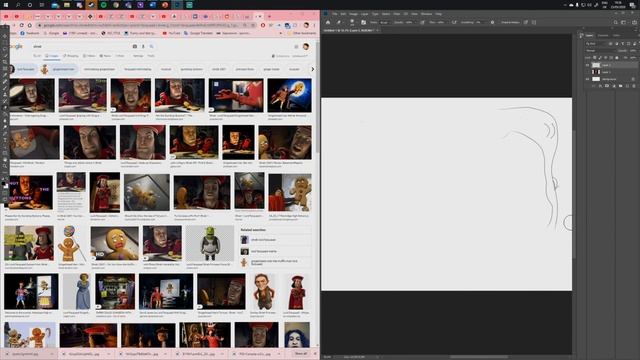The width and height of the screenshot is (640, 360).
Task: Open Layers filter Kind dropdown
Action: coord(596,44)
